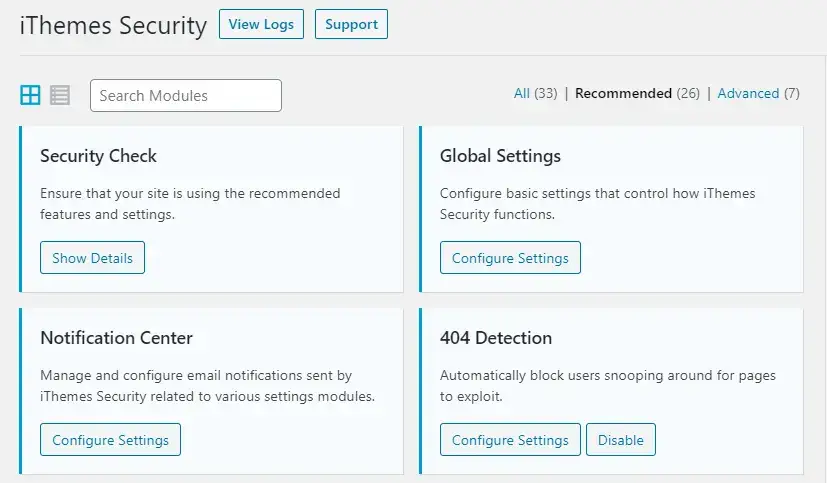Click the Search Modules input field
827x483 pixels.
[186, 95]
